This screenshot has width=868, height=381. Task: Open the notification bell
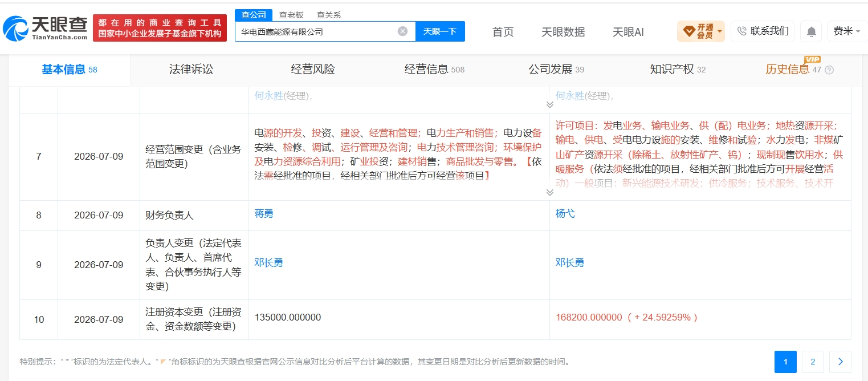810,31
